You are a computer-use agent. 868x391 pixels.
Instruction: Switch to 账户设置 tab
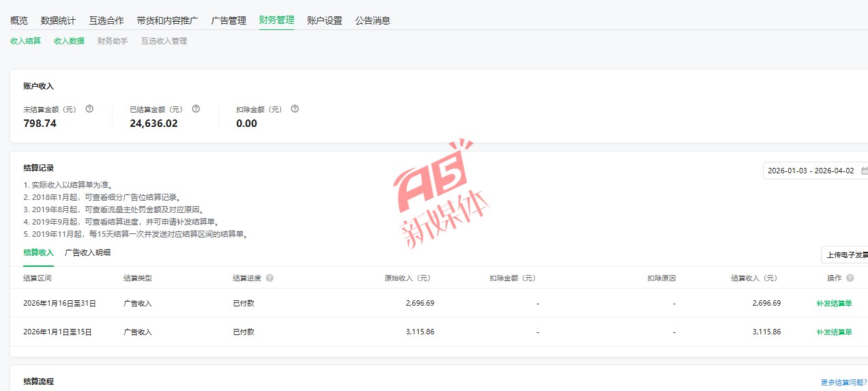coord(325,20)
